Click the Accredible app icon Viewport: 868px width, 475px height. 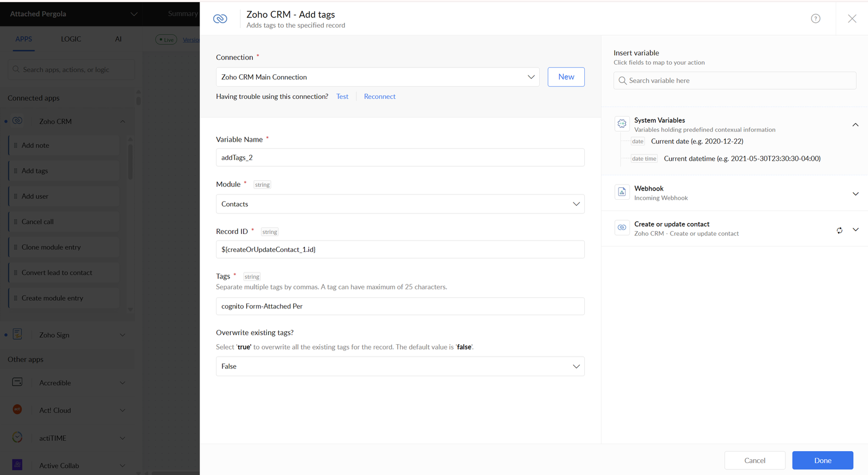pyautogui.click(x=17, y=382)
